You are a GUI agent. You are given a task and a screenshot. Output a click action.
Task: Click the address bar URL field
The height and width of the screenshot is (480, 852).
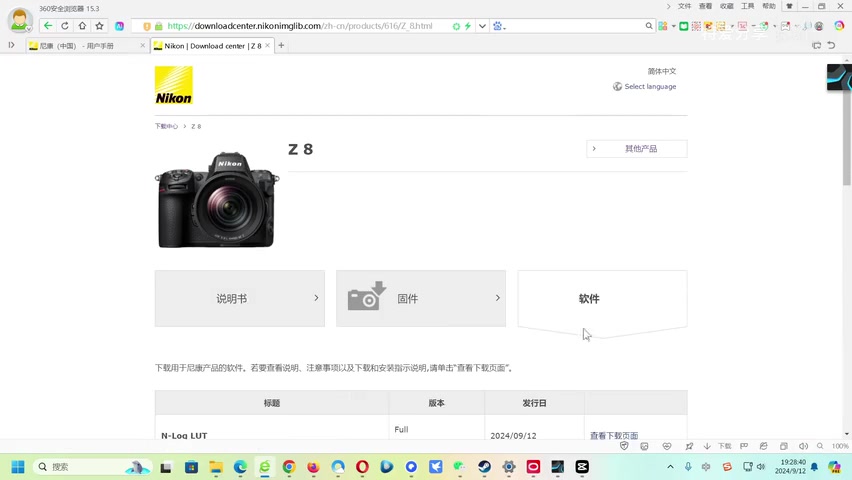[x=300, y=26]
